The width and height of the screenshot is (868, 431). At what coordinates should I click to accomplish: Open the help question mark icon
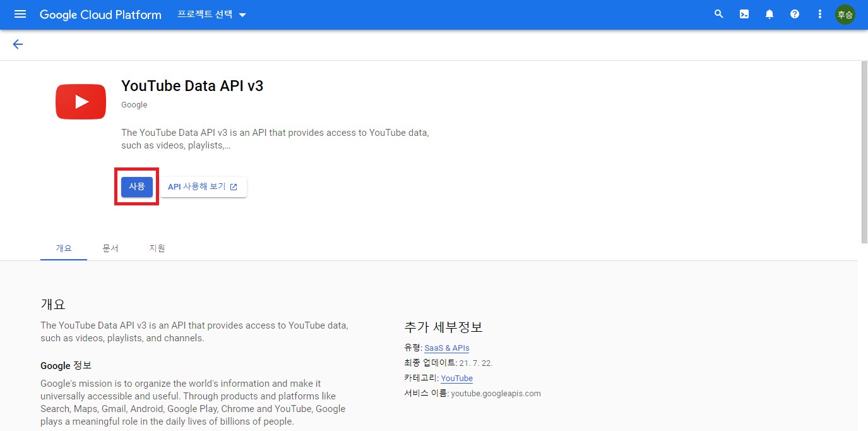795,14
